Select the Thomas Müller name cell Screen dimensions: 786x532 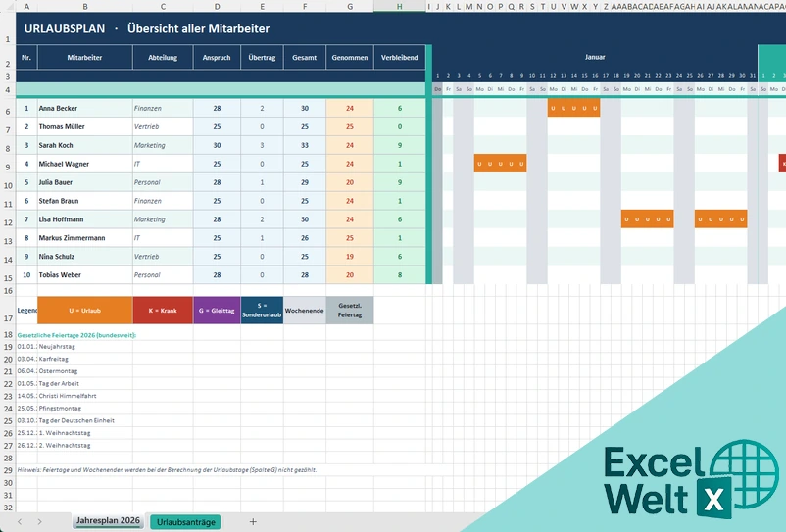85,126
